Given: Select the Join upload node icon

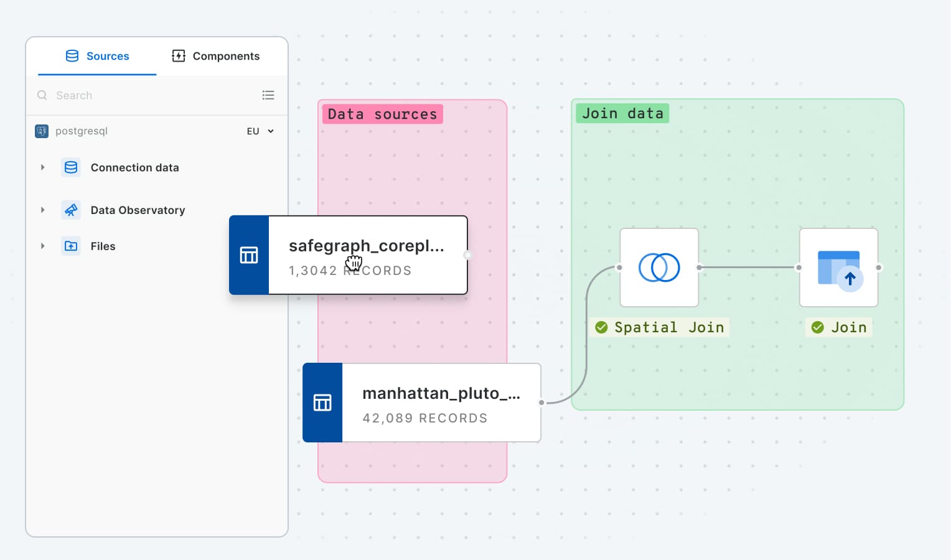Looking at the screenshot, I should [x=838, y=268].
